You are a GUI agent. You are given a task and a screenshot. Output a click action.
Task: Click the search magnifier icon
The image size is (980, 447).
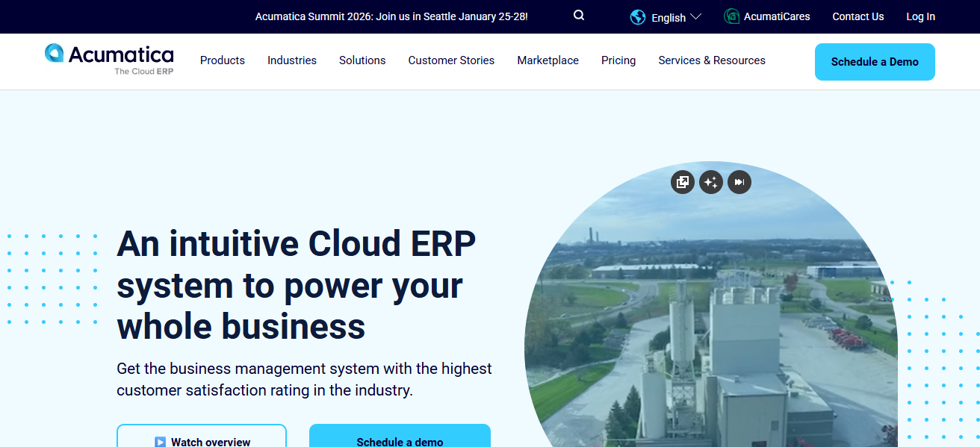[579, 16]
